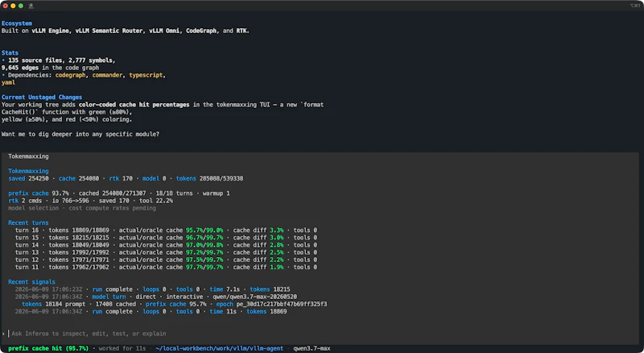Click 'typescript' dependency name
644x353 pixels.
click(146, 75)
